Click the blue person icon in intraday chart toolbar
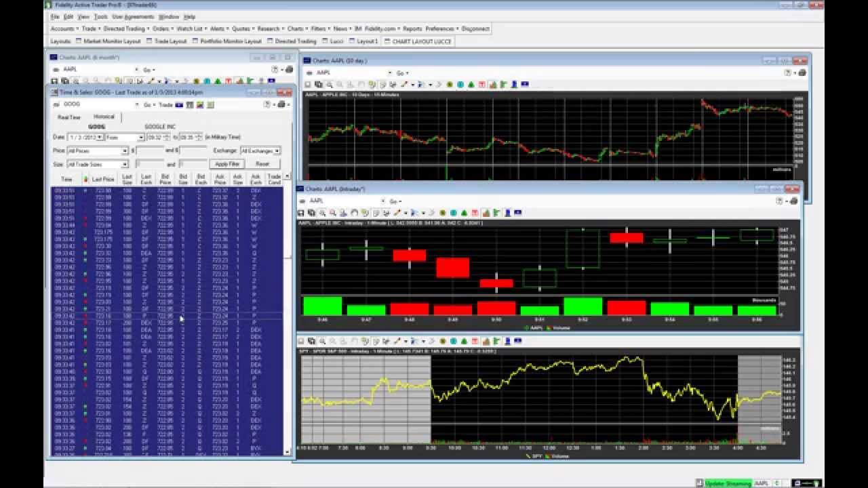This screenshot has width=868, height=488. (508, 212)
